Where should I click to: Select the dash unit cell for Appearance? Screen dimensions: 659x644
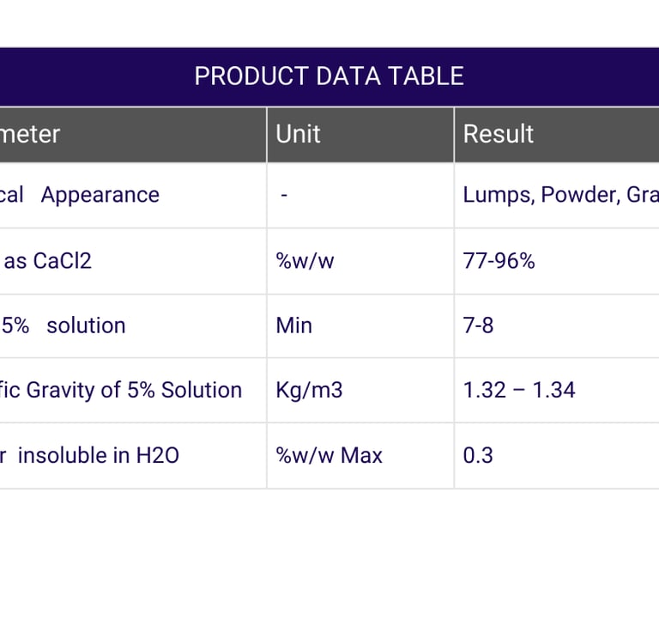[x=284, y=195]
